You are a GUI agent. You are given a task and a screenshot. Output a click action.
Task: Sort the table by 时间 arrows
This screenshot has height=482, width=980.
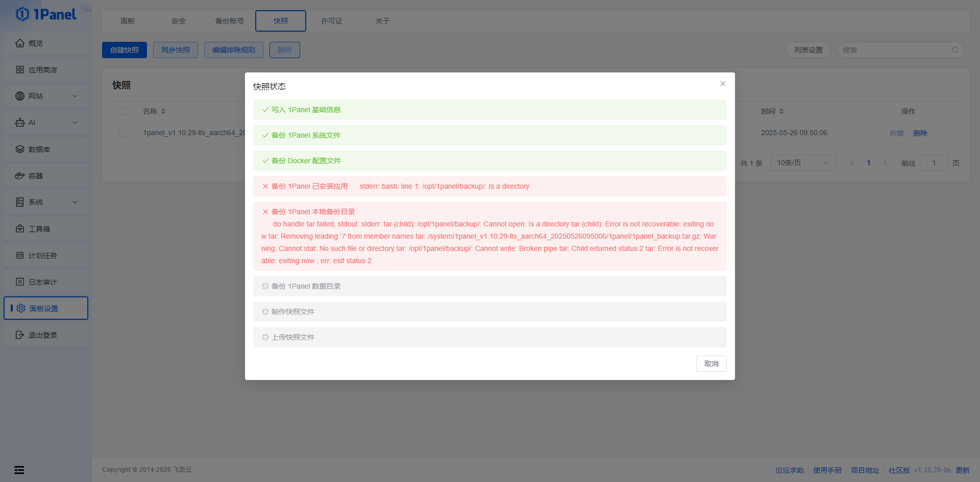781,111
